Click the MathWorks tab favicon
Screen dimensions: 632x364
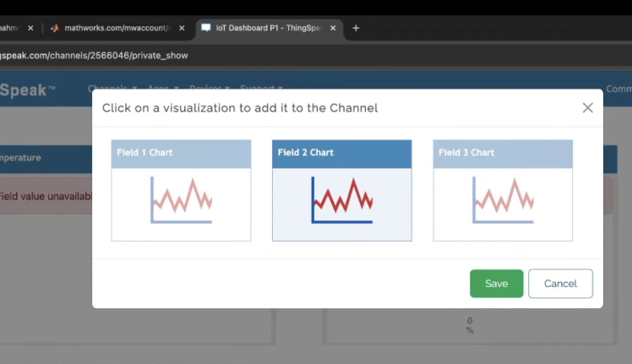pyautogui.click(x=54, y=28)
